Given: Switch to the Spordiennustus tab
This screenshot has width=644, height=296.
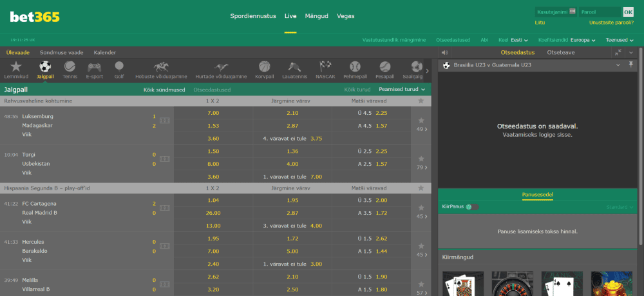Looking at the screenshot, I should (253, 16).
